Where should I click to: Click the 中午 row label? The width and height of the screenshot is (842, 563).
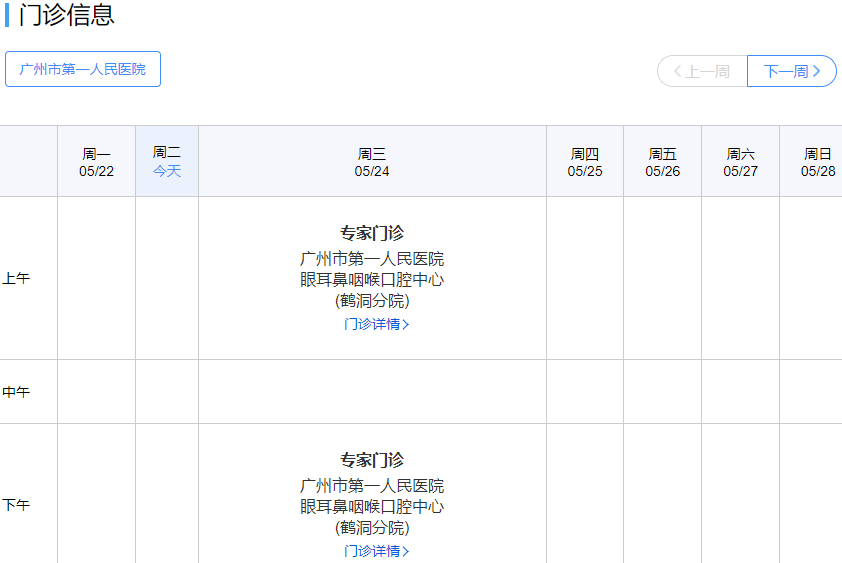coord(17,392)
